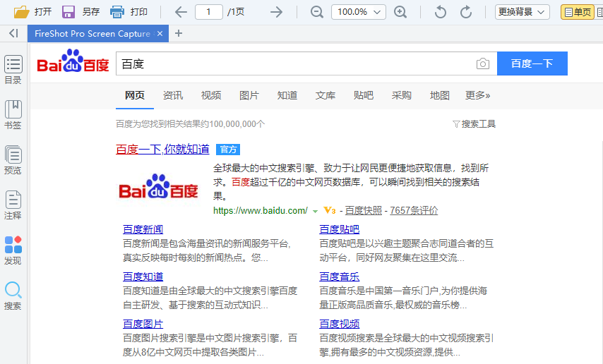Image resolution: width=603 pixels, height=364 pixels.
Task: Expand the green arrow next to baidu.com URL
Action: tap(316, 212)
